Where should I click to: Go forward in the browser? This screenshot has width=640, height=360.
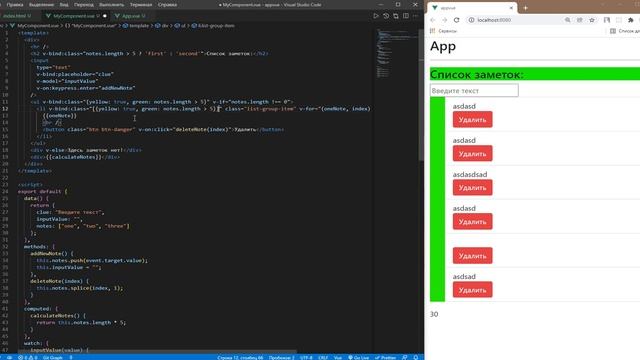tap(444, 20)
